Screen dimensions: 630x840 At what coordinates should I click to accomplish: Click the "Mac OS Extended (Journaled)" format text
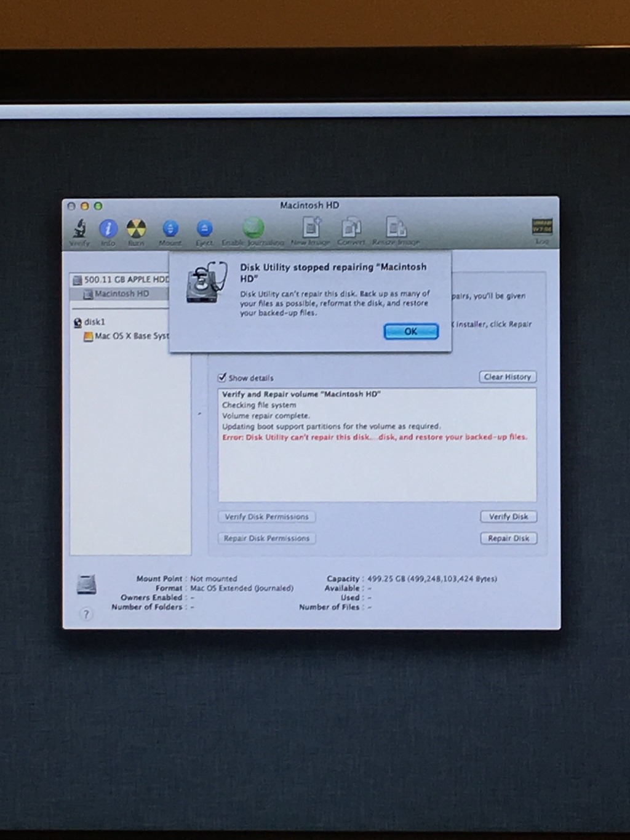(242, 588)
